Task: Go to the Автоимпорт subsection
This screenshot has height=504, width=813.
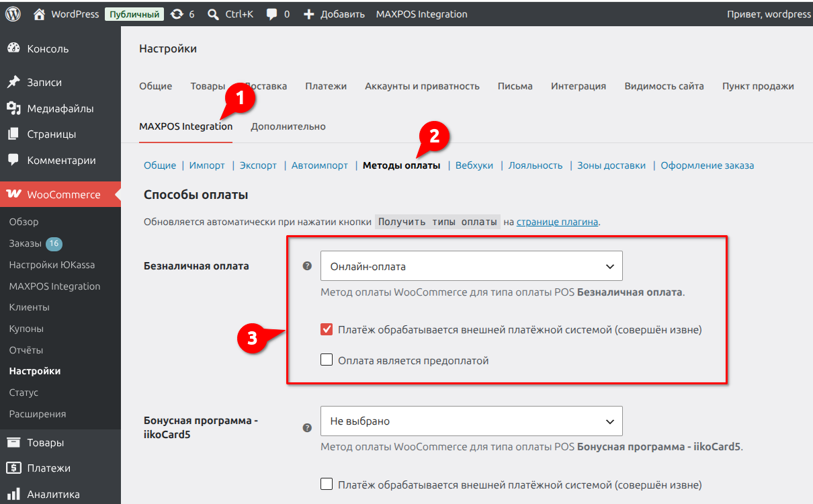Action: coord(320,165)
